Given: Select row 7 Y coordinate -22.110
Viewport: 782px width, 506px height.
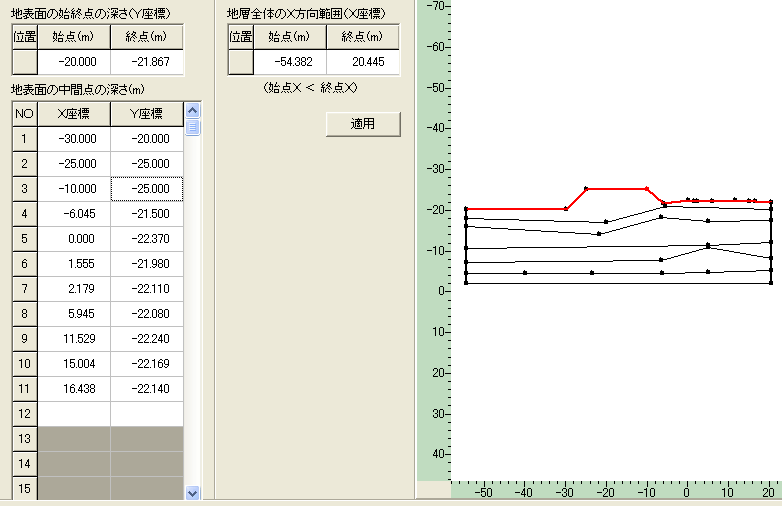Looking at the screenshot, I should pyautogui.click(x=147, y=289).
